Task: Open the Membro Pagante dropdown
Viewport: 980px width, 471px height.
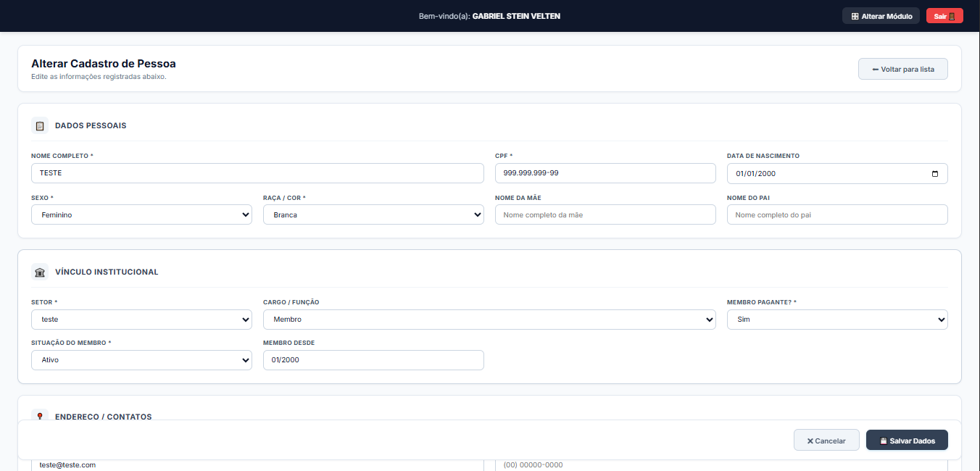Action: [x=837, y=319]
